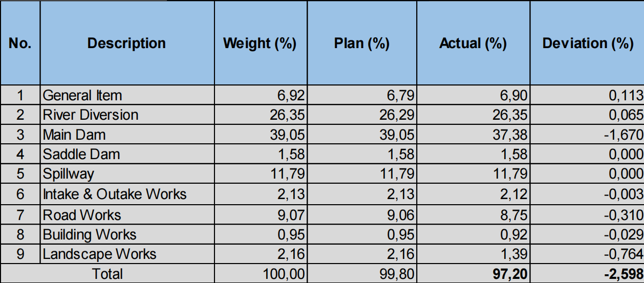Click the Intake & Outake Works cell
This screenshot has height=283, width=644.
pyautogui.click(x=127, y=194)
